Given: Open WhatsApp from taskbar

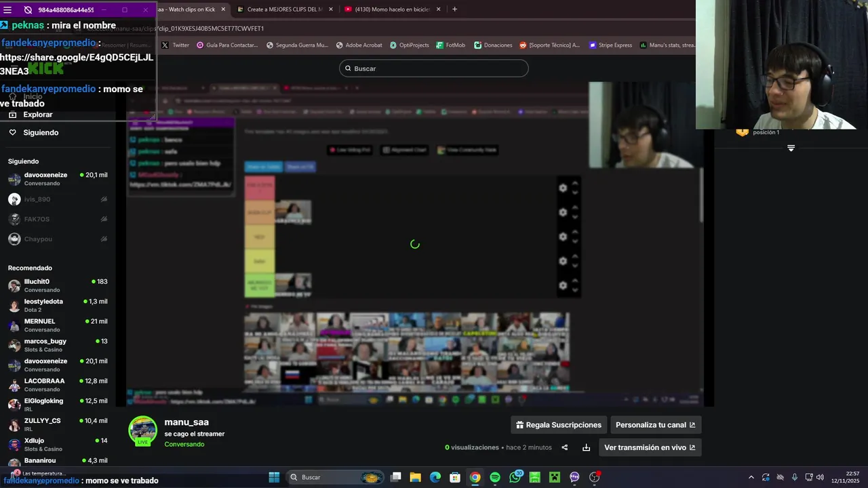Looking at the screenshot, I should (x=515, y=477).
